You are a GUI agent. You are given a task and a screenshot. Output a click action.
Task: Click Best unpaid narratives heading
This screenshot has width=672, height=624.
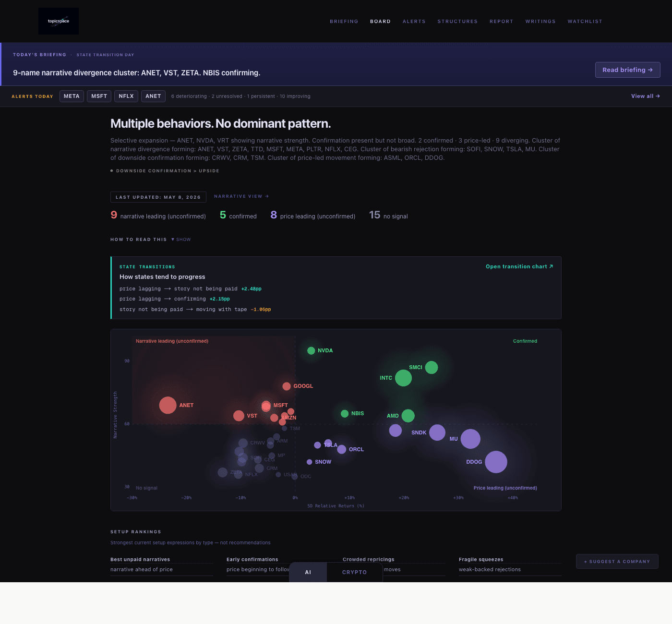[140, 559]
